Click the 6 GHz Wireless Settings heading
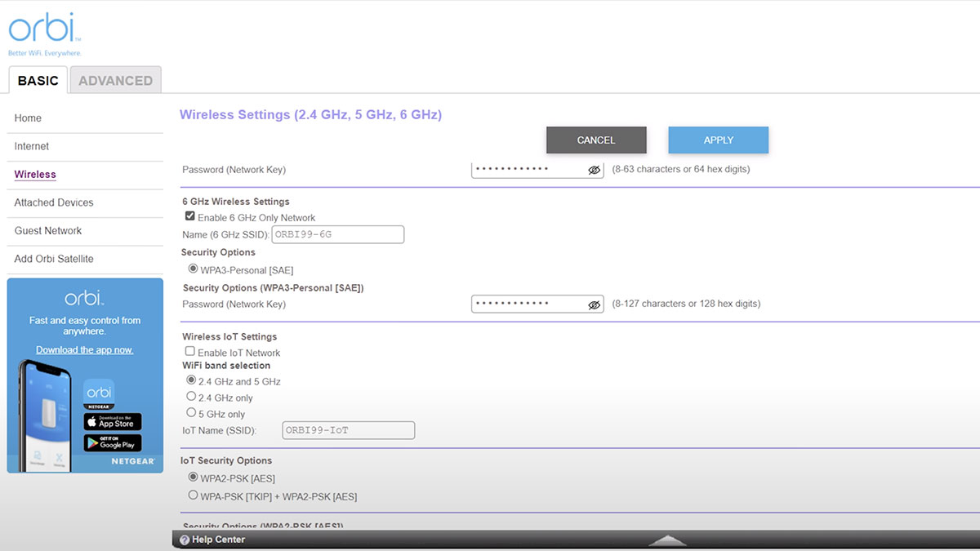This screenshot has height=551, width=980. (x=236, y=202)
